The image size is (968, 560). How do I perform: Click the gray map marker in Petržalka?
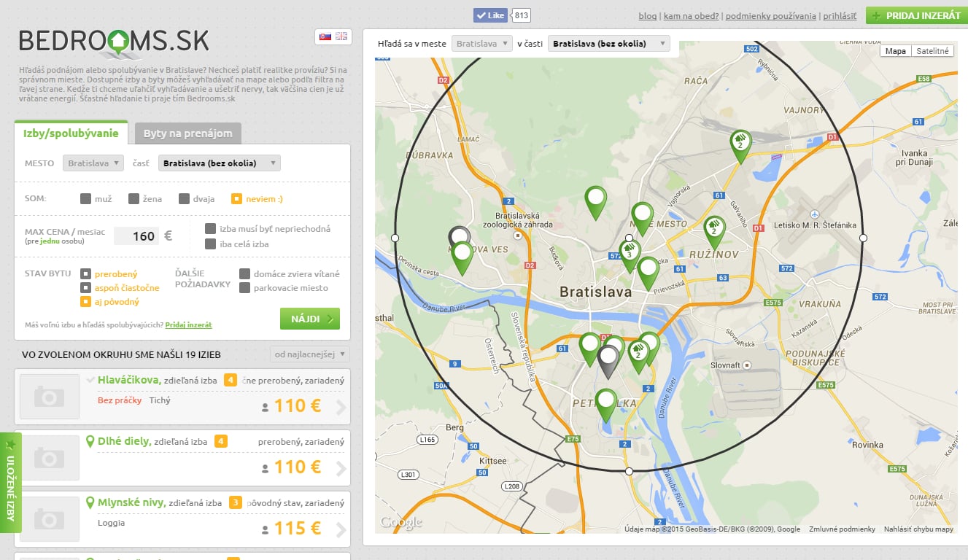608,359
